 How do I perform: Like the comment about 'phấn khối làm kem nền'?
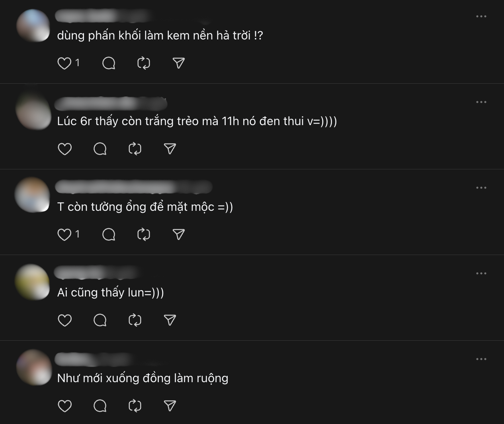64,63
